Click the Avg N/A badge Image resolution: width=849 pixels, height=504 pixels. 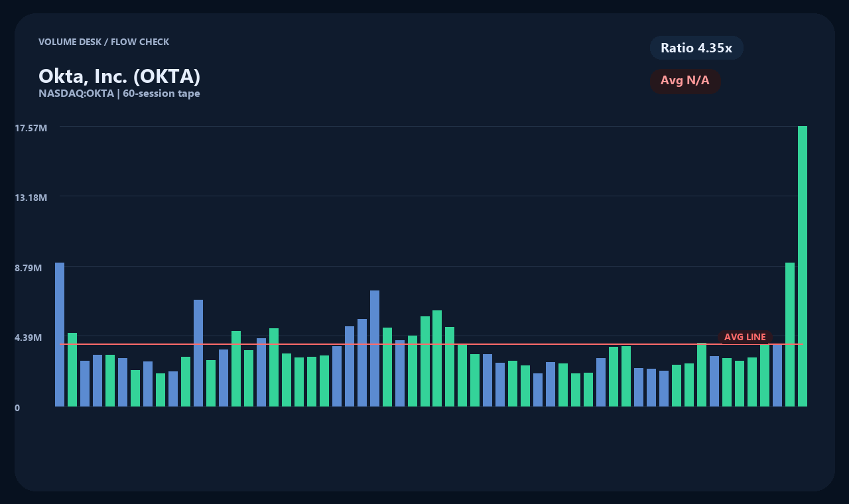coord(685,81)
